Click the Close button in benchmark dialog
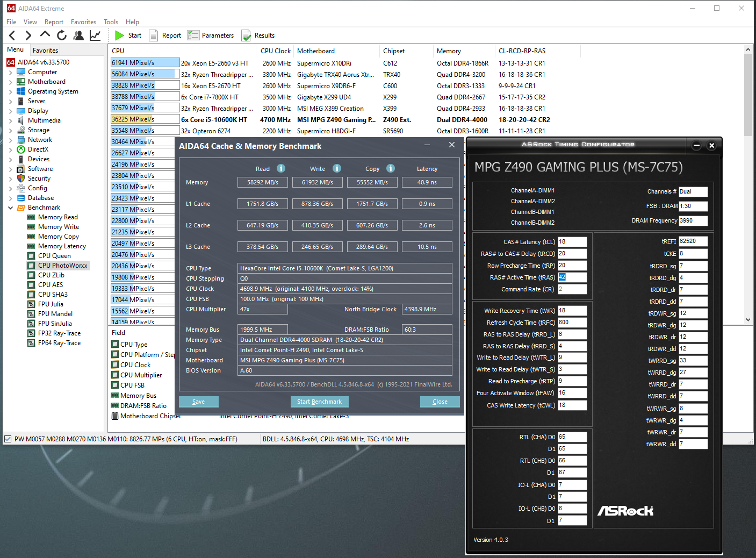This screenshot has height=558, width=756. (440, 402)
